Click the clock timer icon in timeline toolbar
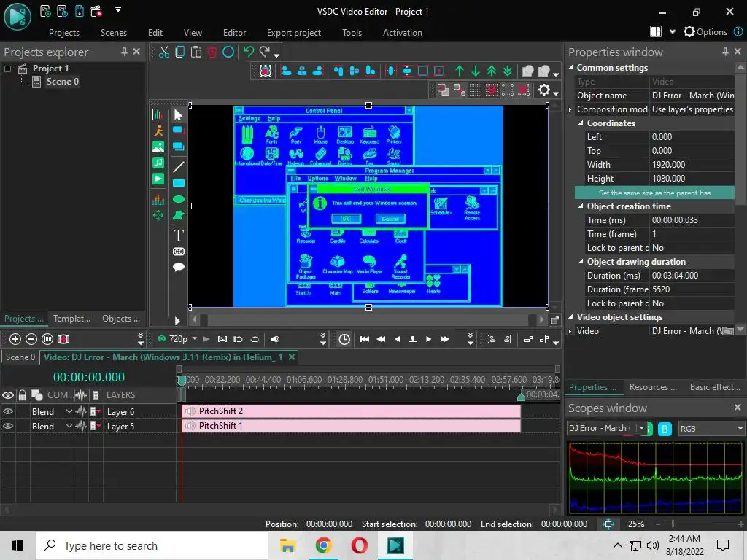747x560 pixels. [x=344, y=339]
